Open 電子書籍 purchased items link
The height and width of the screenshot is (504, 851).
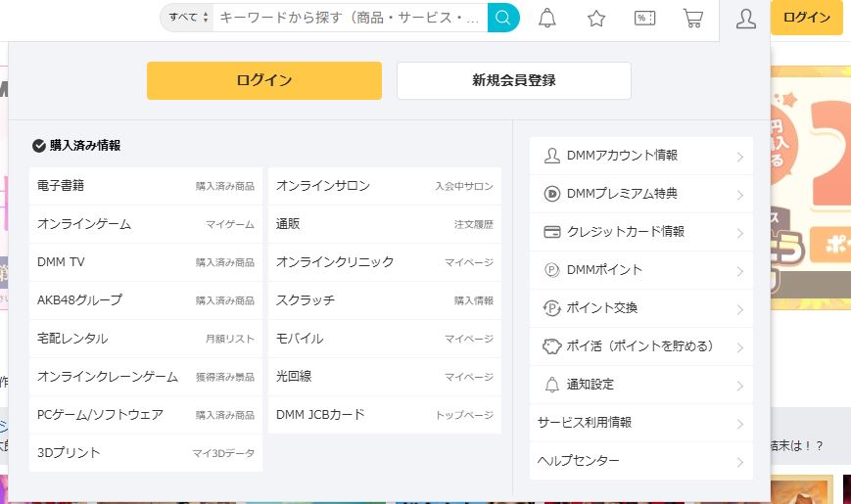[x=146, y=186]
